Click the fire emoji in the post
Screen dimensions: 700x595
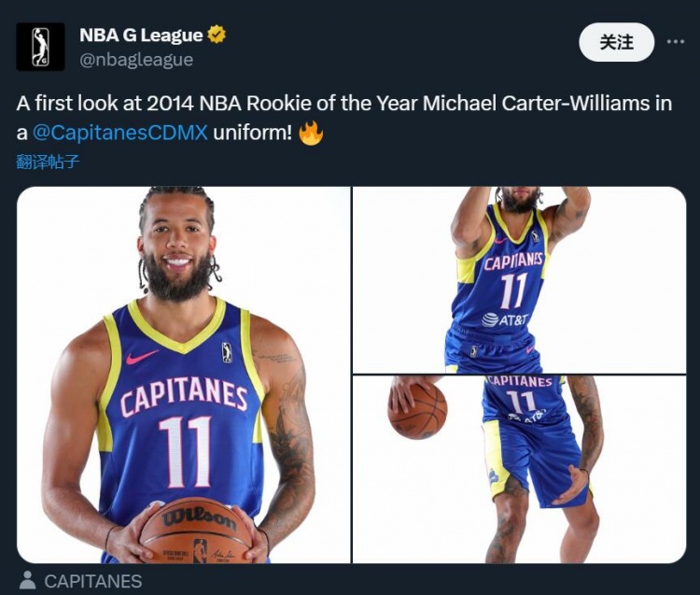[311, 133]
